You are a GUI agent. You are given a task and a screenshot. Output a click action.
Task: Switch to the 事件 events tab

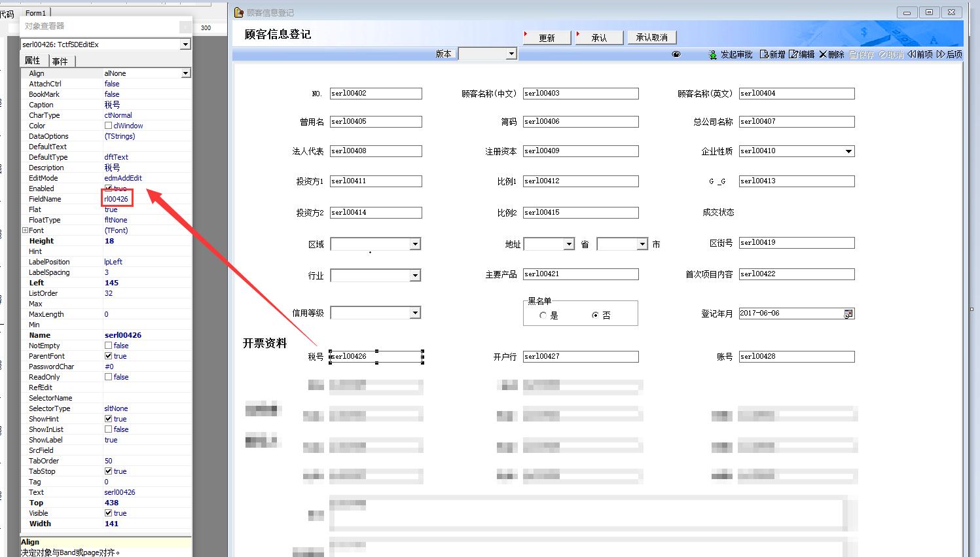(60, 61)
